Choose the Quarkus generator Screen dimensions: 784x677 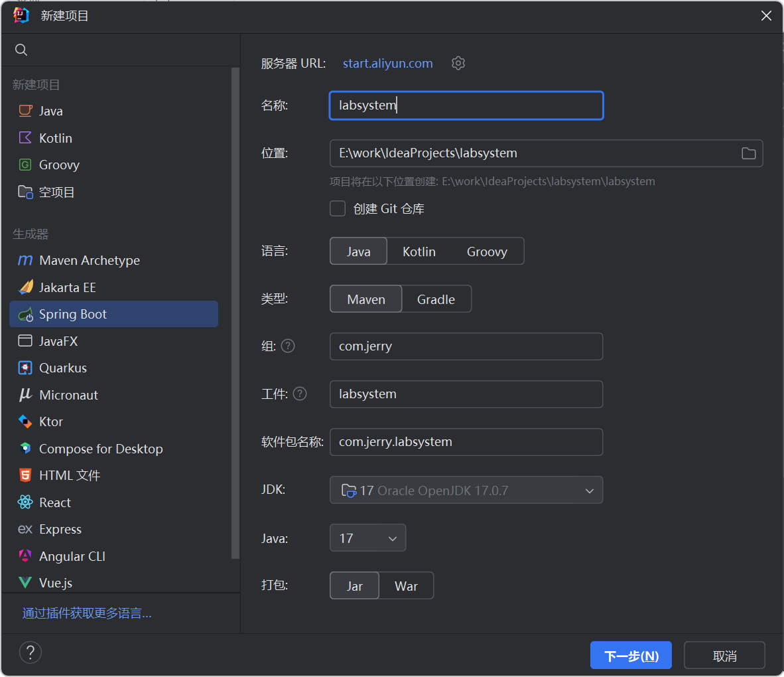[62, 368]
